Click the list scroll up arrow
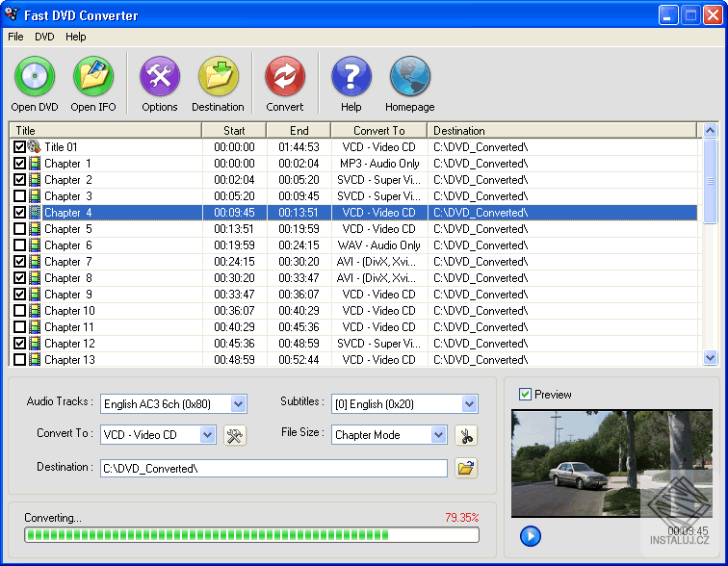The width and height of the screenshot is (728, 566). click(x=710, y=130)
